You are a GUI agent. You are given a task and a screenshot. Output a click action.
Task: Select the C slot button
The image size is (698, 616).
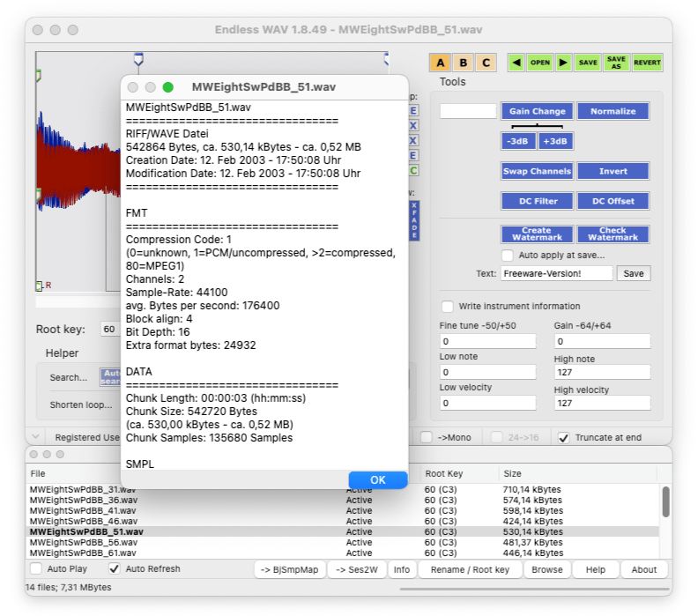pos(485,63)
